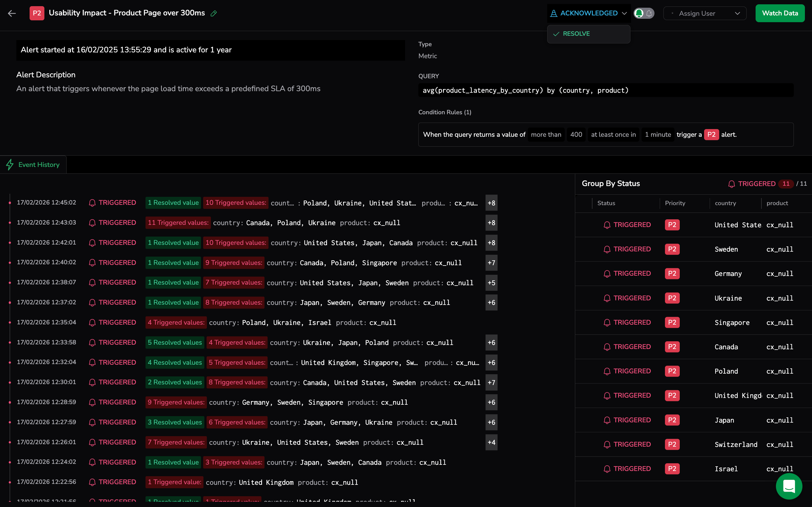
Task: Click the 5 Resolved values green badge
Action: pos(174,343)
